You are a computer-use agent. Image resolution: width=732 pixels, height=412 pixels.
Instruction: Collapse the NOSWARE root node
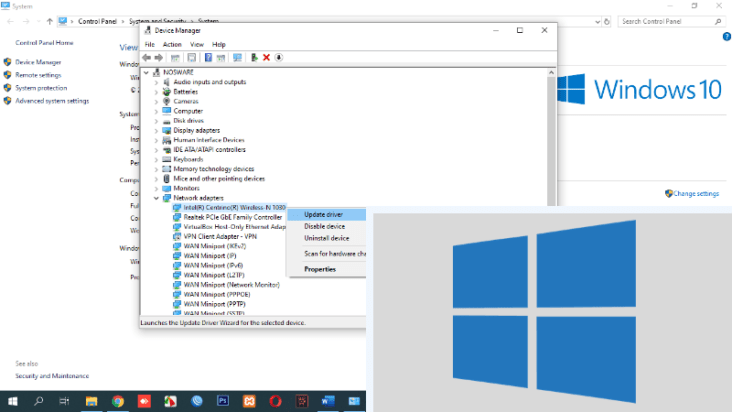pyautogui.click(x=146, y=72)
